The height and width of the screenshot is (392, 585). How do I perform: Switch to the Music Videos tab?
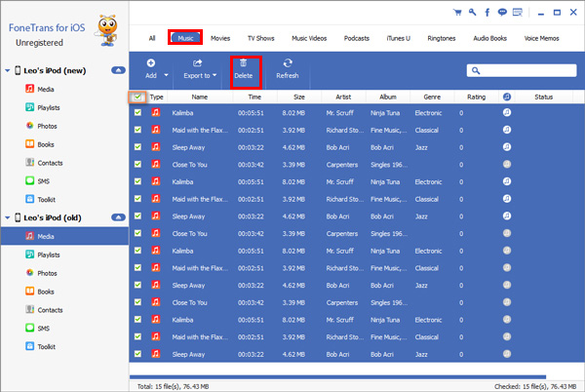309,38
